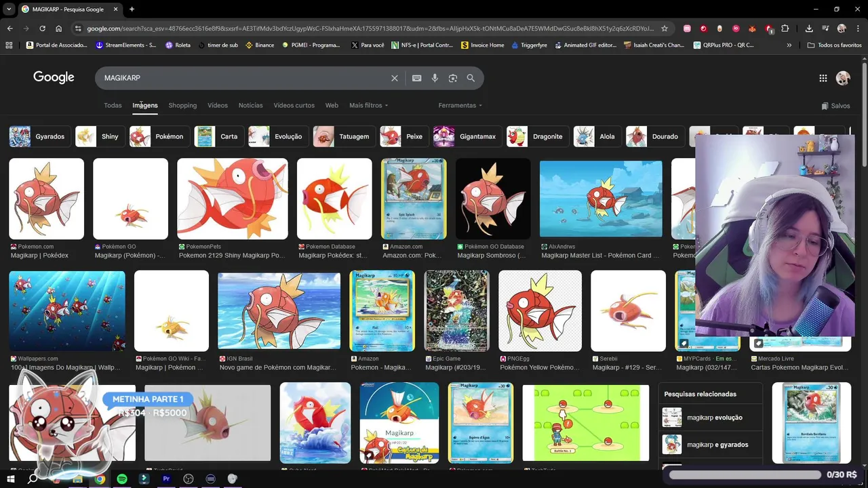Filter images by Gigantamax chip
Viewport: 868px width, 488px height.
pos(467,136)
